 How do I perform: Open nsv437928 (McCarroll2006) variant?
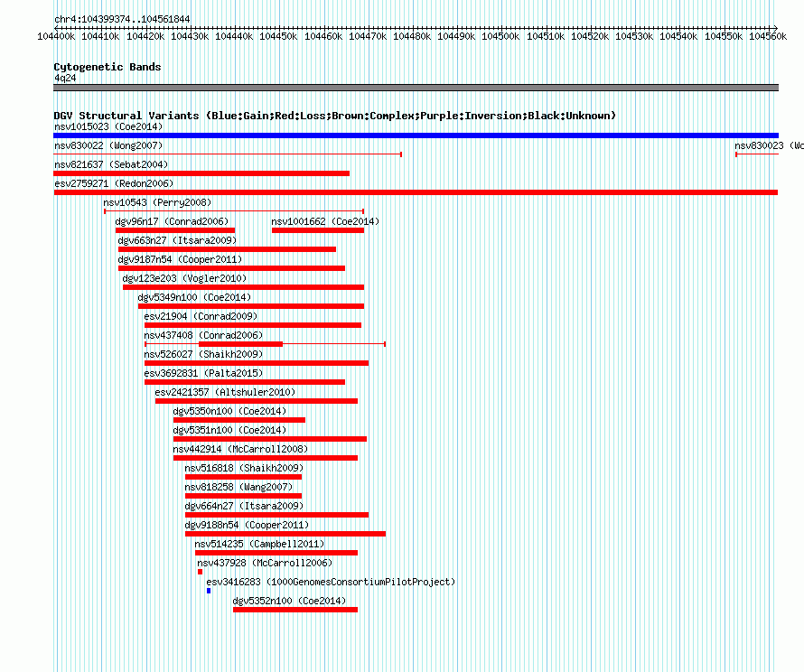265,563
